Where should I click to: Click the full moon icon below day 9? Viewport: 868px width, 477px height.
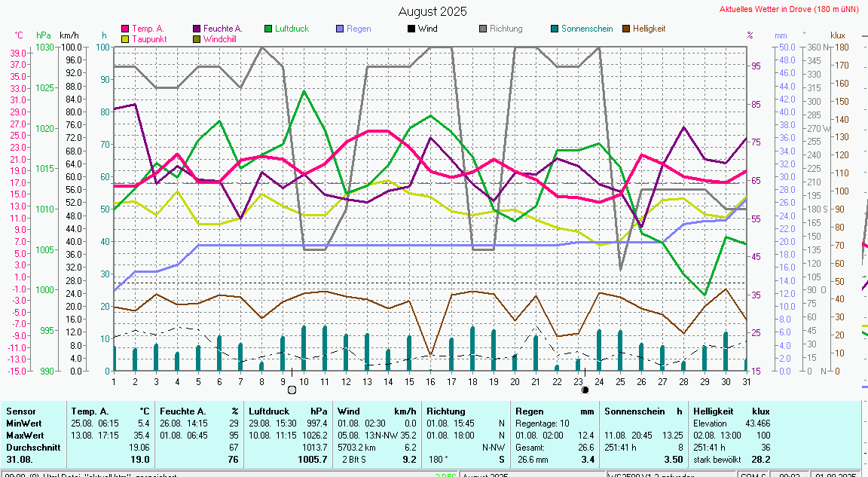pyautogui.click(x=292, y=390)
